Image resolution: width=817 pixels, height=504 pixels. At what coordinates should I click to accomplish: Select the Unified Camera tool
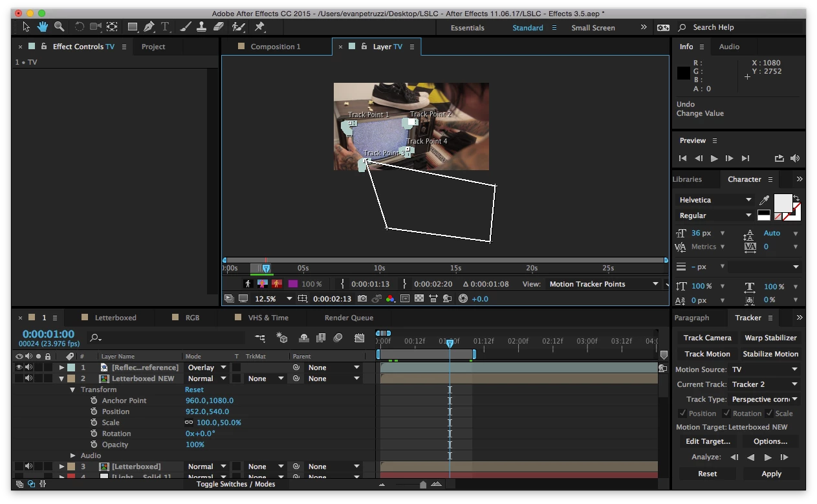pos(96,27)
